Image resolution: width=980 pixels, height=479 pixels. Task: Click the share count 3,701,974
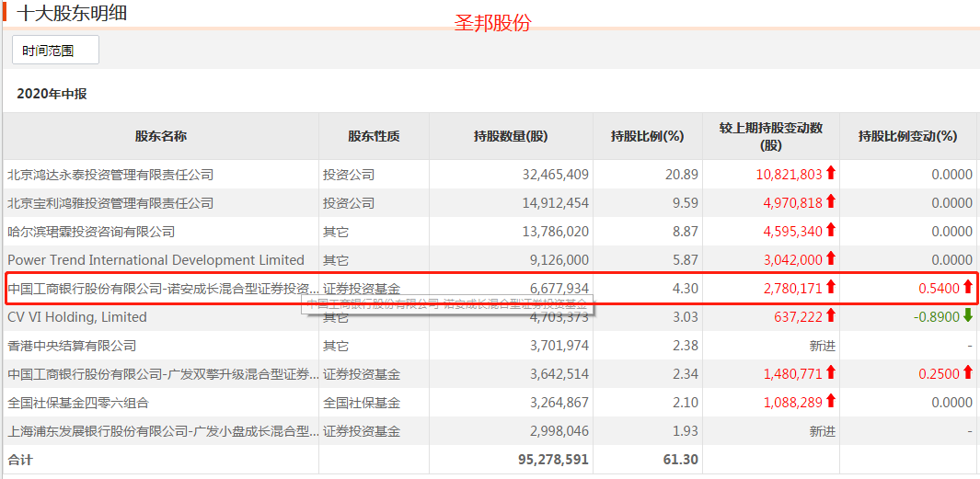click(560, 346)
